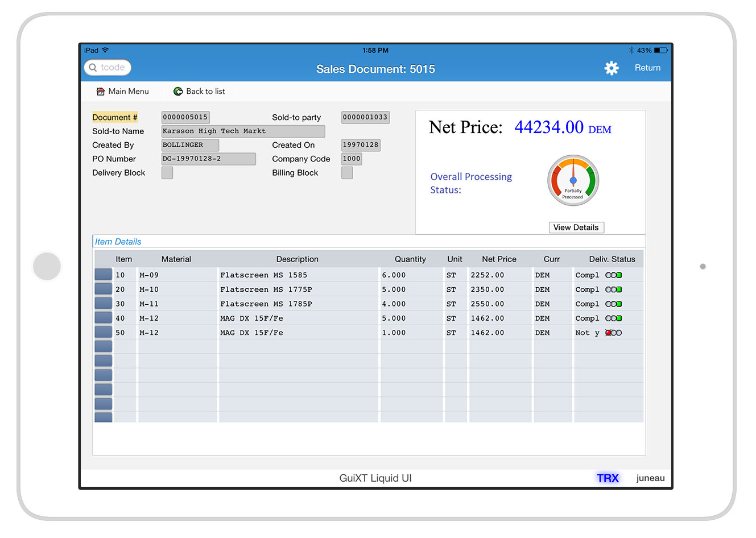
Task: Click the Main Menu home icon
Action: point(101,92)
